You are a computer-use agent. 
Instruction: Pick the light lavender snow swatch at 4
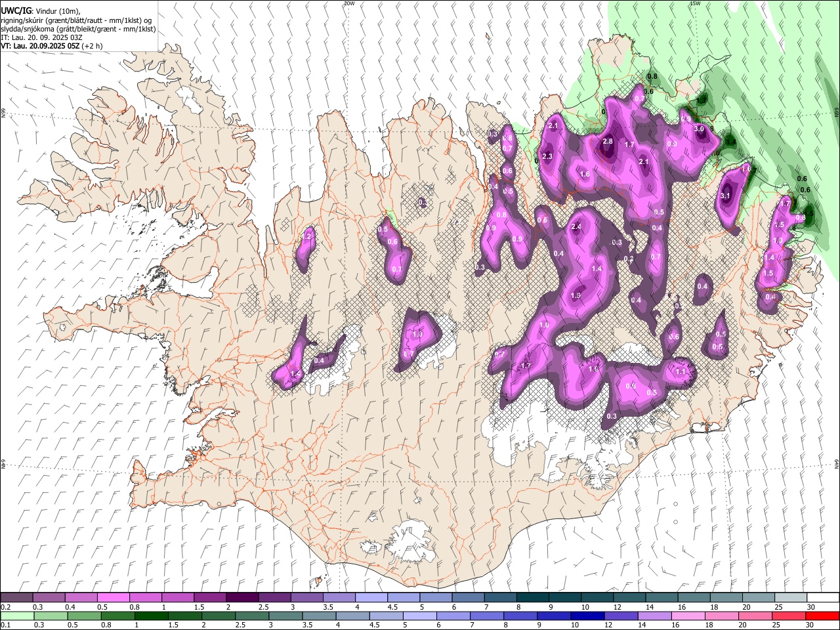(x=371, y=597)
